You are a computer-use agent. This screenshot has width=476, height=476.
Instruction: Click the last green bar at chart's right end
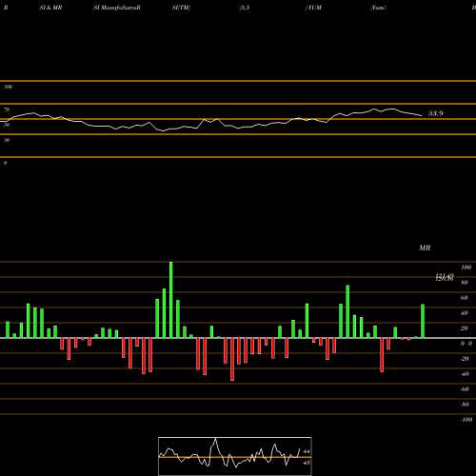point(423,321)
